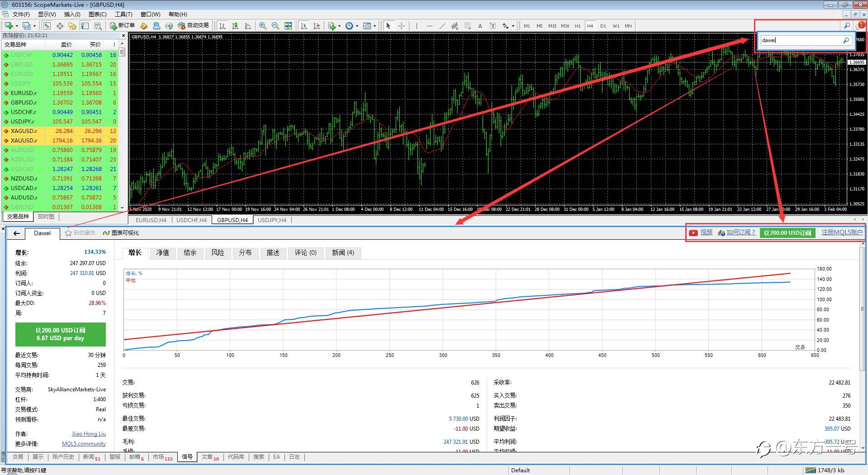Screen dimensions: 868x475
Task: Open MetaEditor via the yellow book icon
Action: (x=144, y=26)
